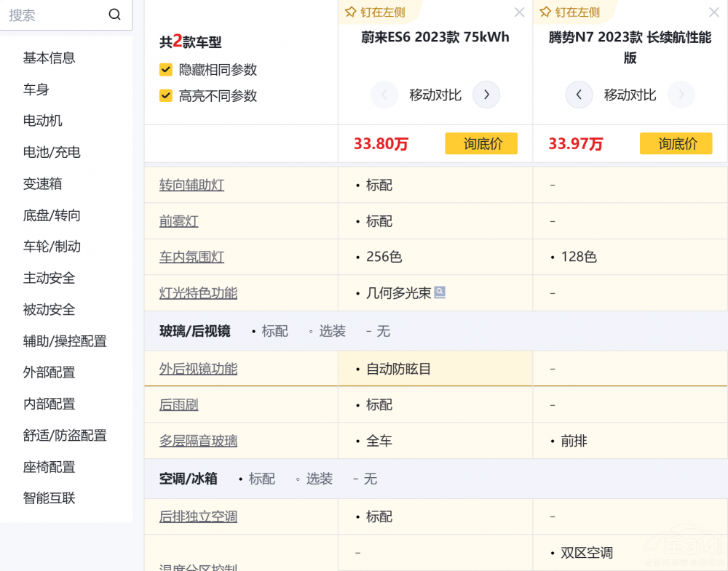Remove 蔚来ES6 column with X icon
This screenshot has width=728, height=571.
[x=519, y=12]
